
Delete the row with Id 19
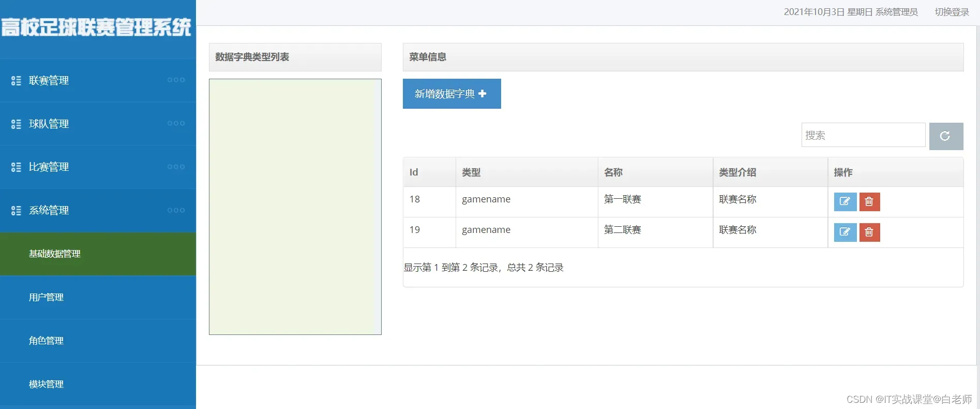pos(869,232)
